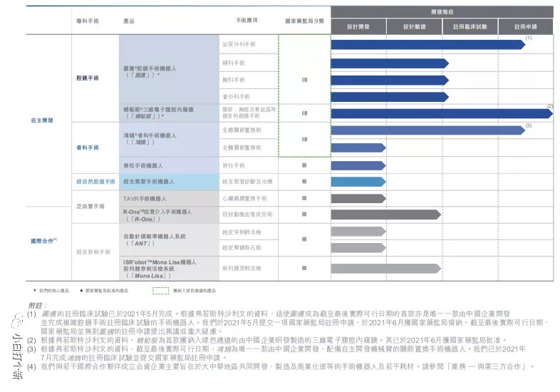Click the '國家藥監局批准的產品' legend entry

(104, 291)
